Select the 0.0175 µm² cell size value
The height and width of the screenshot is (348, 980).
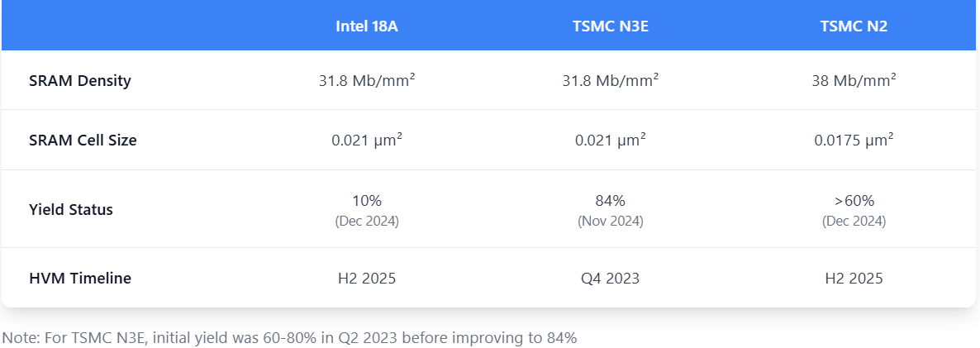[854, 141]
